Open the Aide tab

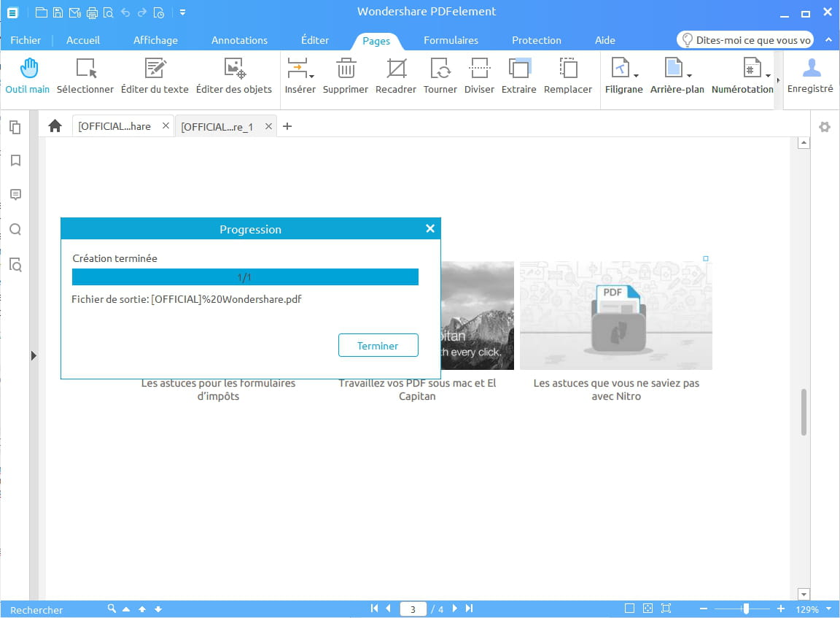coord(605,40)
